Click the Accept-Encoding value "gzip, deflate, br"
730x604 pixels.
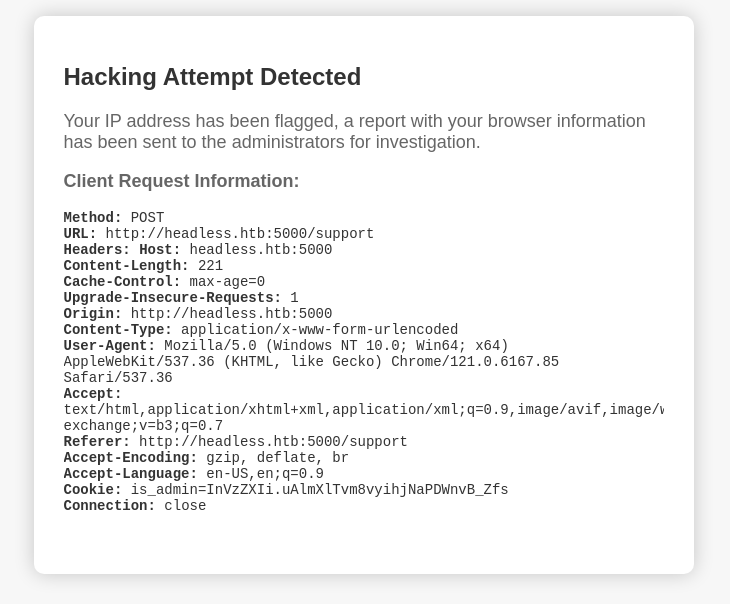(x=277, y=458)
